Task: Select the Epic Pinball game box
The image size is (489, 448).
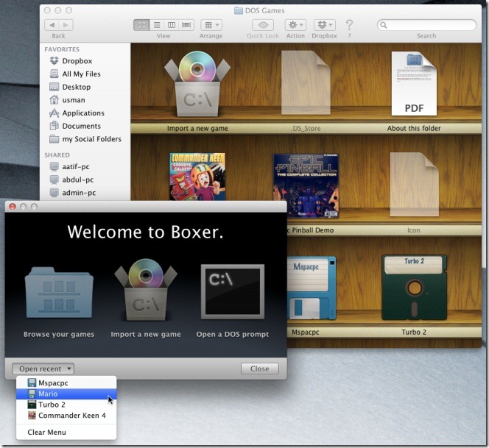Action: (x=306, y=185)
